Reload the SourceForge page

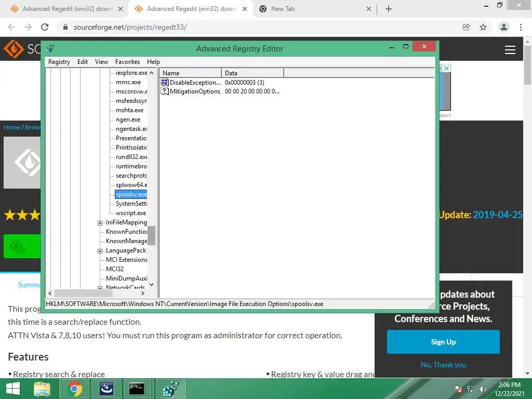[45, 27]
